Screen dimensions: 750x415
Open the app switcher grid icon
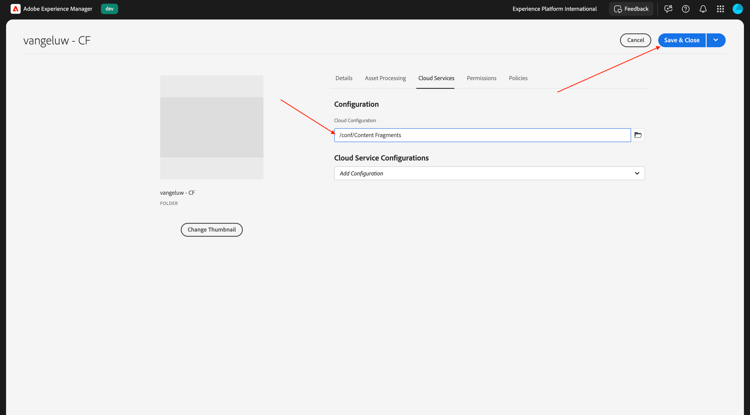[x=720, y=9]
